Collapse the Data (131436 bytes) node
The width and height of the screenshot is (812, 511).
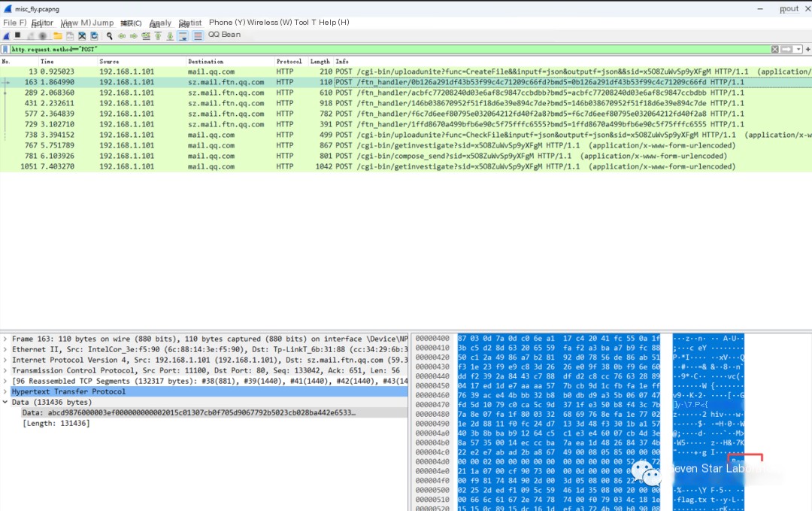5,402
